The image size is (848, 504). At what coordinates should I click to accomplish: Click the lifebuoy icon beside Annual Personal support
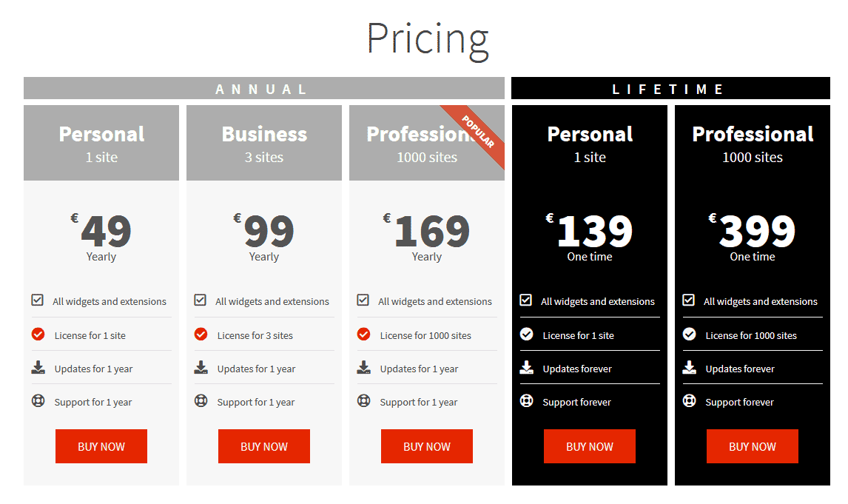(38, 400)
